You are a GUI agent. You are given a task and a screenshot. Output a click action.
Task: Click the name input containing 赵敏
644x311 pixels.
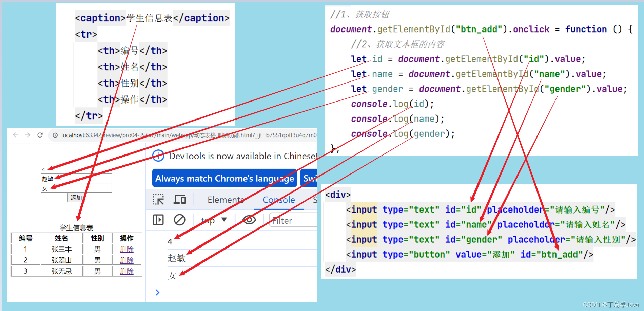click(76, 179)
